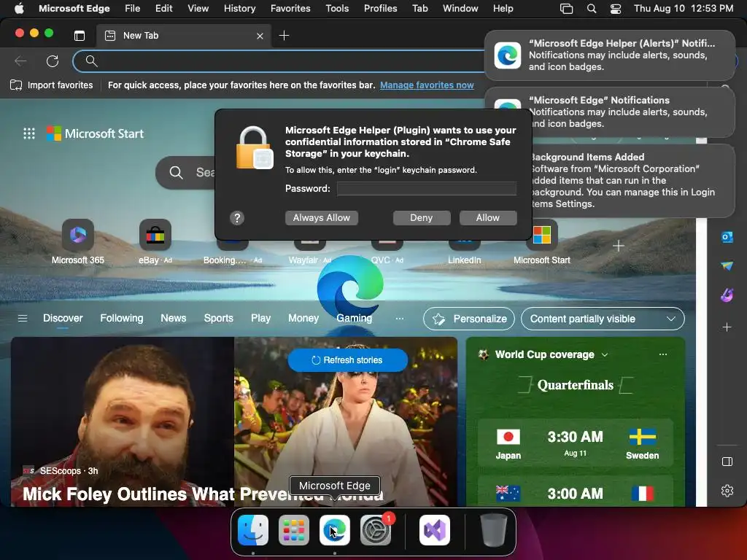
Task: Open World Cup card options ellipsis
Action: [x=662, y=354]
